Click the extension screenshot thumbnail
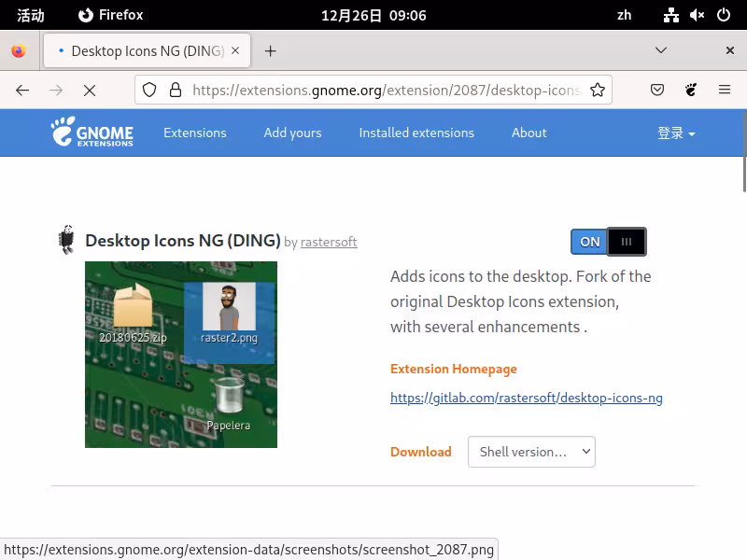Screen dimensions: 747x560 click(181, 355)
